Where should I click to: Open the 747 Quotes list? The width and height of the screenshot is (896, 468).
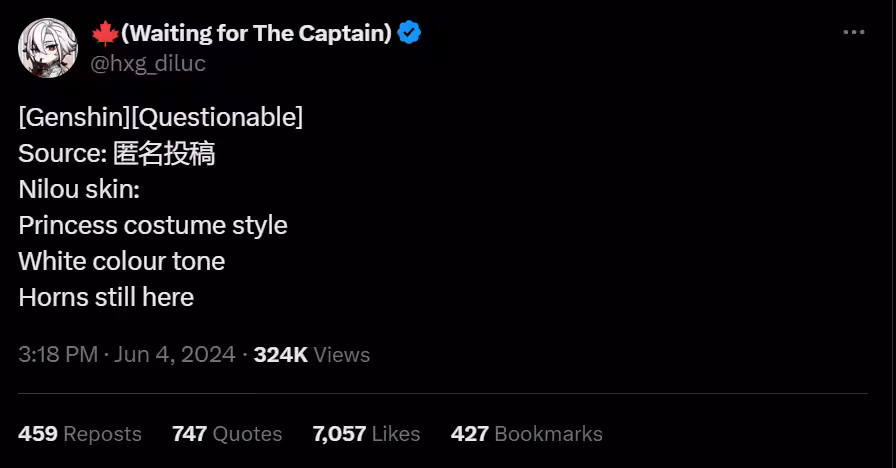tap(227, 434)
